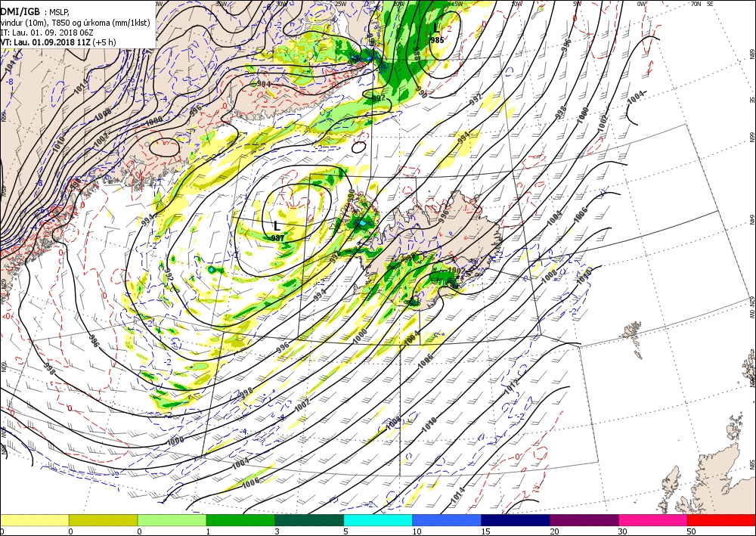Click the MSLP label in header

pyautogui.click(x=59, y=13)
